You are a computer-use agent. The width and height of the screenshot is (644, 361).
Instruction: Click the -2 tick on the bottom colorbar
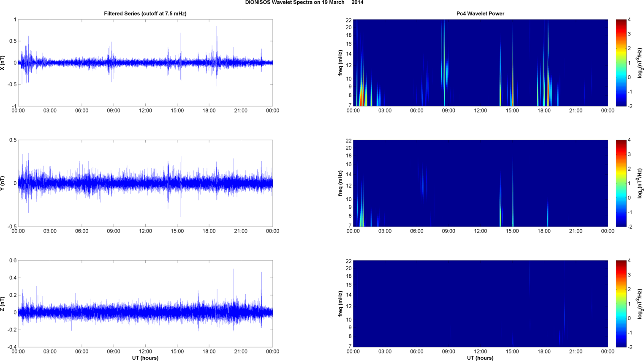click(630, 347)
